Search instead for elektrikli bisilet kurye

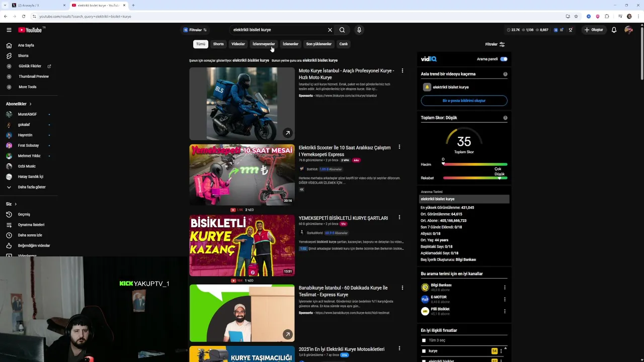[320, 60]
